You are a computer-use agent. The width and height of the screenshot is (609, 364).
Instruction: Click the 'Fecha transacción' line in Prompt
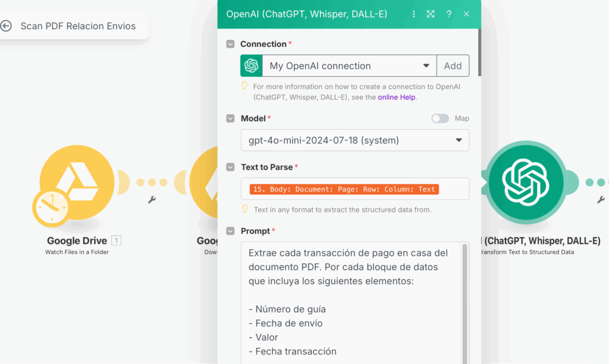[x=293, y=351]
